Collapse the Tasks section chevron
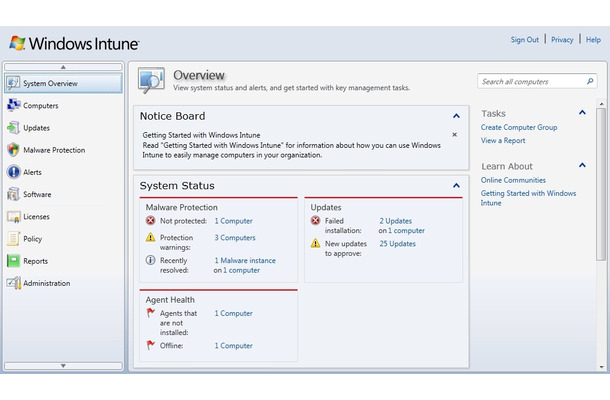610x400 pixels. click(x=582, y=112)
